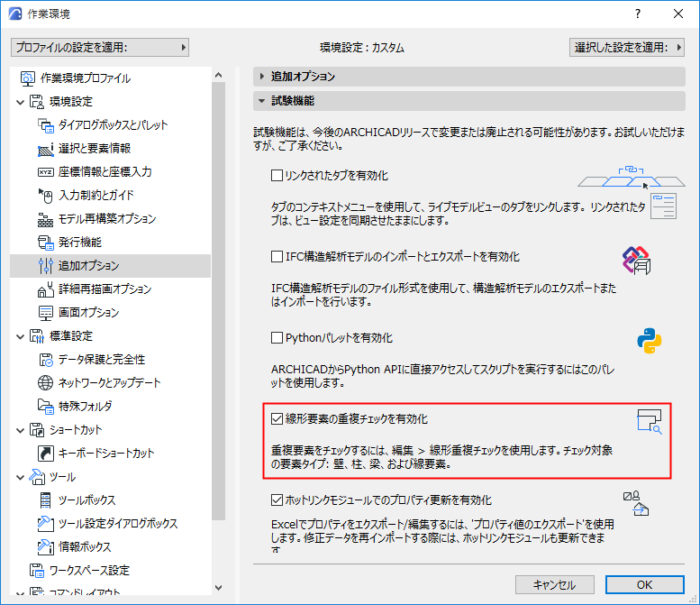Click the 標準設定 icon

pyautogui.click(x=37, y=336)
